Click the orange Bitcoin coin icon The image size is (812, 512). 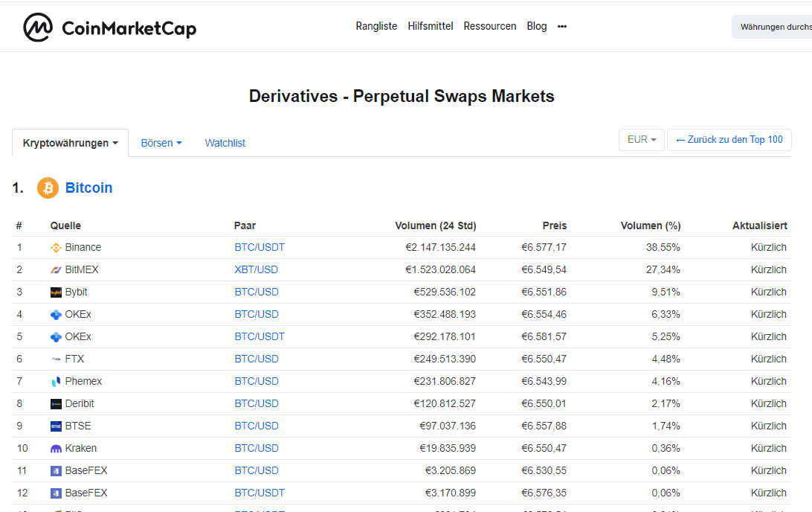(x=48, y=188)
